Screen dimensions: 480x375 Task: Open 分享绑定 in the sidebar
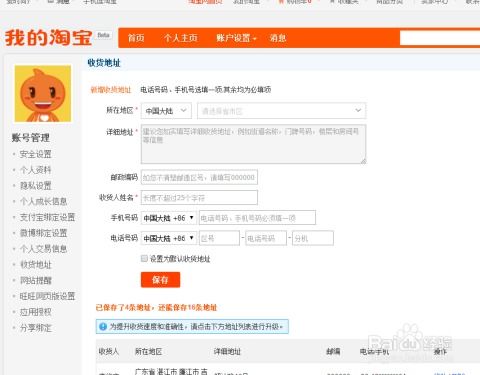[x=35, y=328]
